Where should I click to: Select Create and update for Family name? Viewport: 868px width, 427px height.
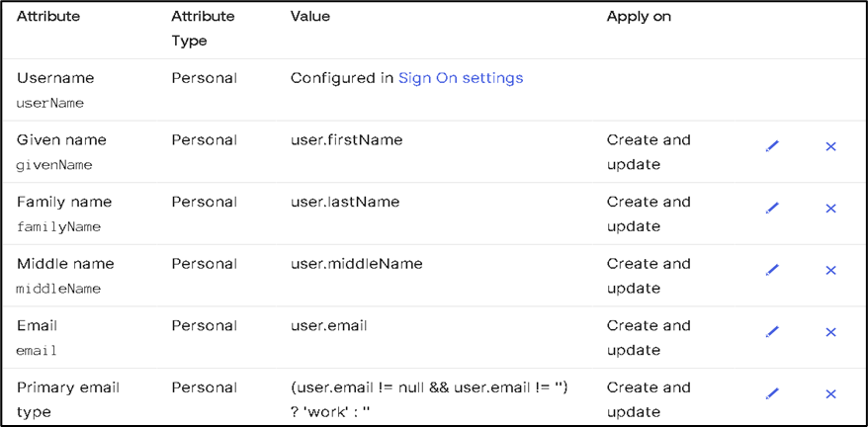[649, 214]
